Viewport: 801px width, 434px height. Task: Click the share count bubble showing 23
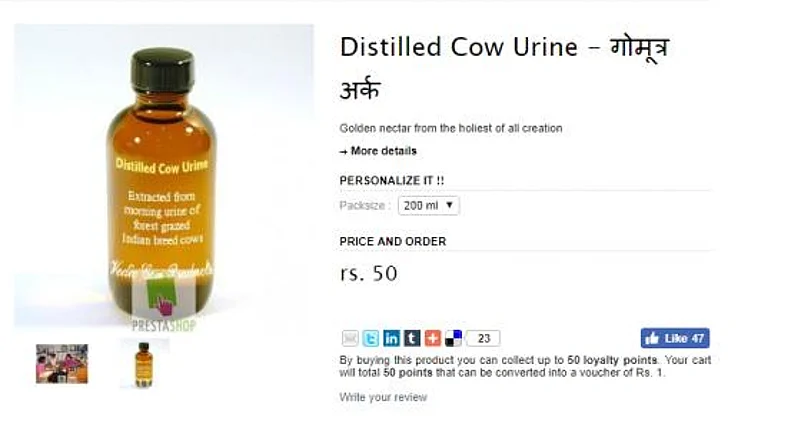point(483,338)
